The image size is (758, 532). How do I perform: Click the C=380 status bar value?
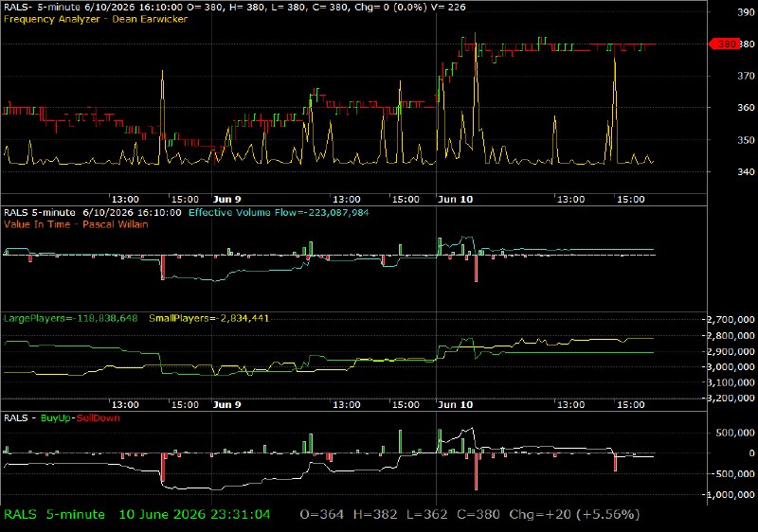(478, 515)
